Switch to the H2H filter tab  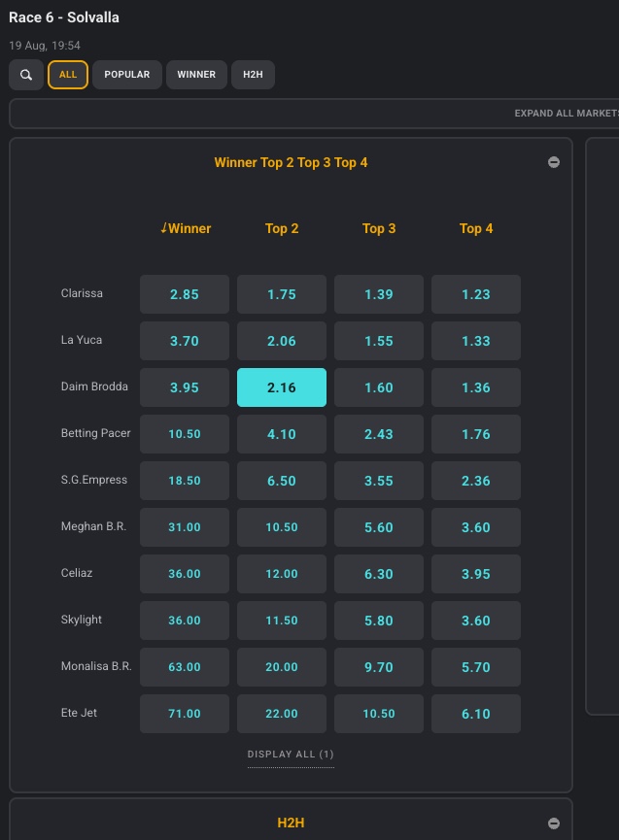[253, 75]
